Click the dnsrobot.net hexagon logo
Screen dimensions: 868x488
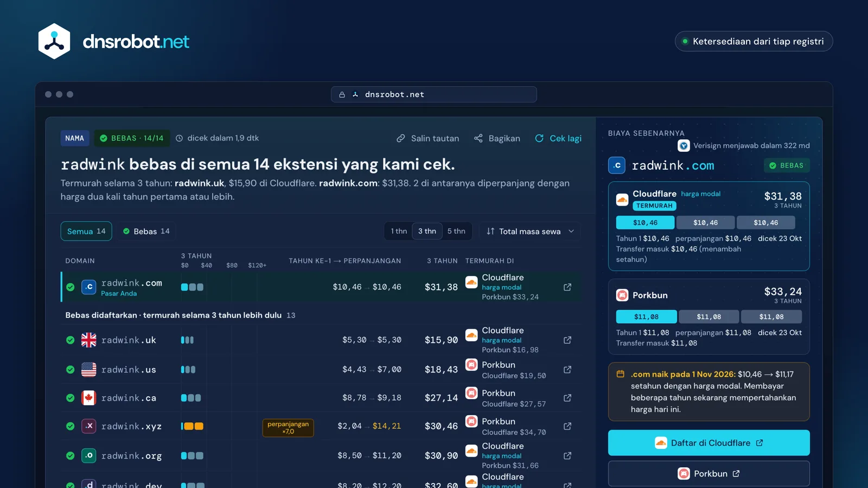[54, 41]
